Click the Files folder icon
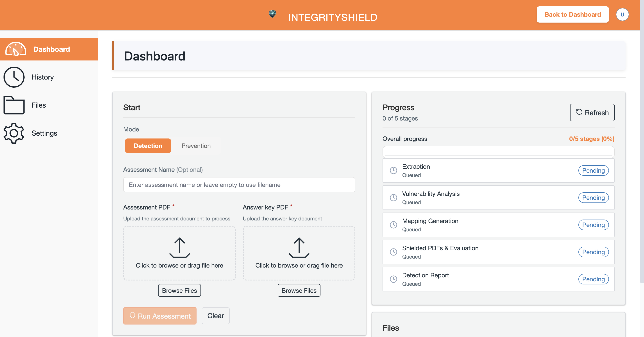 (14, 105)
